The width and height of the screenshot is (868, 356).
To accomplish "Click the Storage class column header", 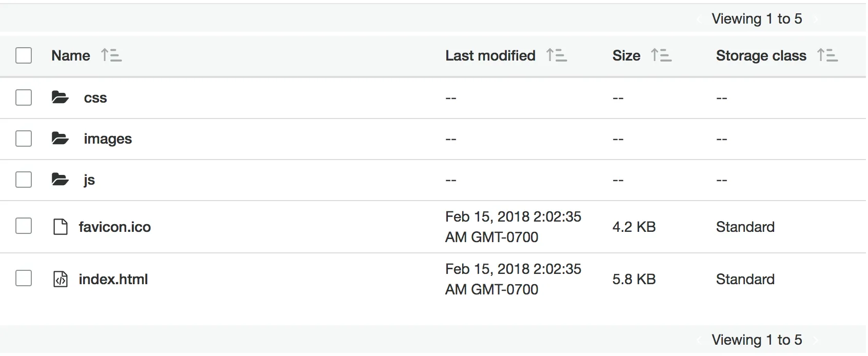I will tap(761, 55).
